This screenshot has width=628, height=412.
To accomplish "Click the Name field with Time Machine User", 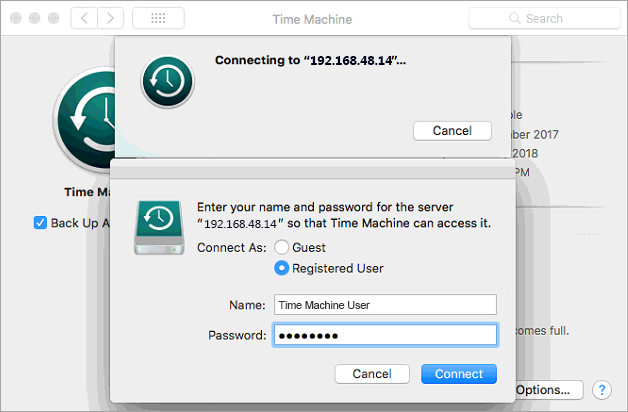I will [385, 305].
